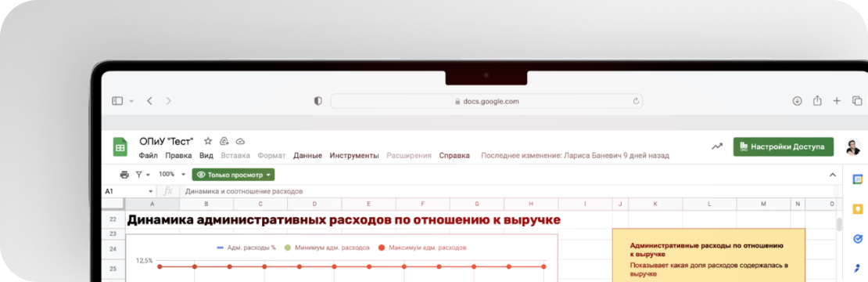The height and width of the screenshot is (282, 868).
Task: Click the Динамика административных расходов heading cell
Action: pyautogui.click(x=344, y=220)
